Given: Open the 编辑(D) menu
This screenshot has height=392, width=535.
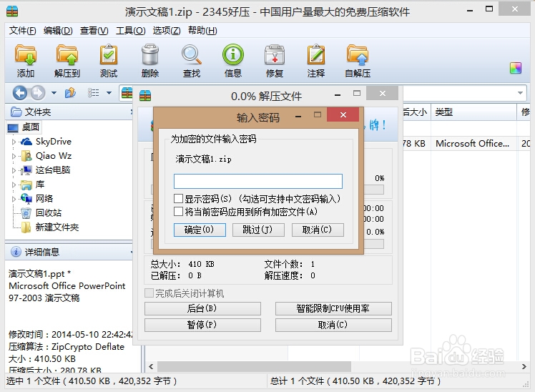Looking at the screenshot, I should (58, 31).
